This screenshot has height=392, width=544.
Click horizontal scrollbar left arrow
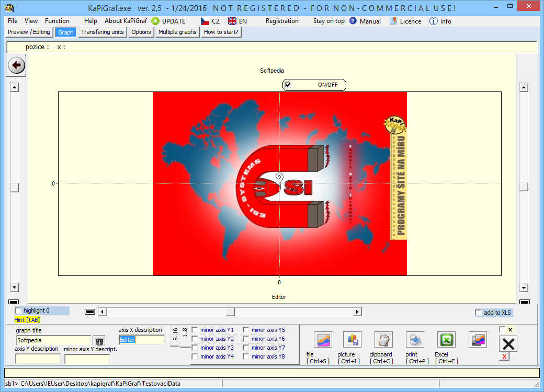[103, 312]
